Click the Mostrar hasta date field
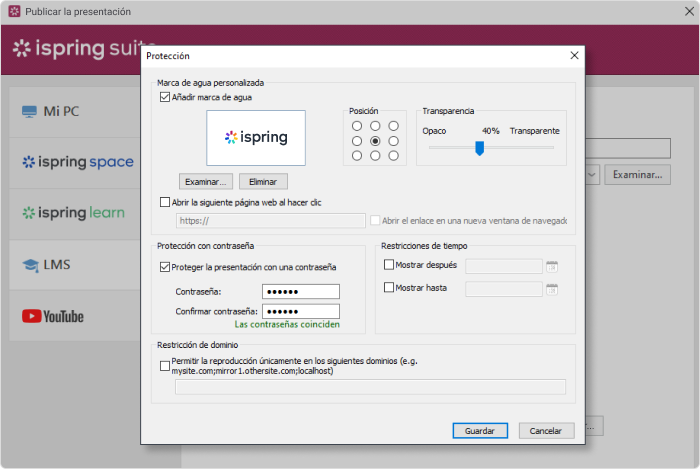This screenshot has width=700, height=469. pyautogui.click(x=504, y=289)
